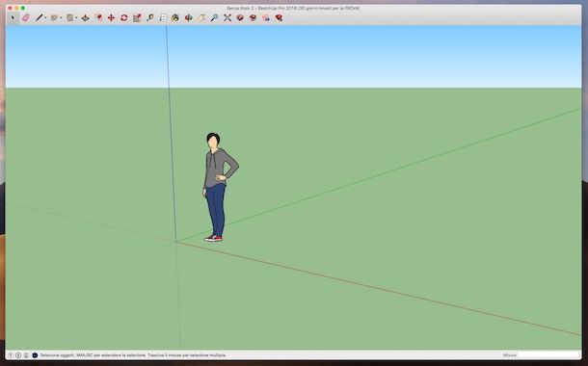Image resolution: width=588 pixels, height=366 pixels.
Task: Open the Extension Manager
Action: 279,17
